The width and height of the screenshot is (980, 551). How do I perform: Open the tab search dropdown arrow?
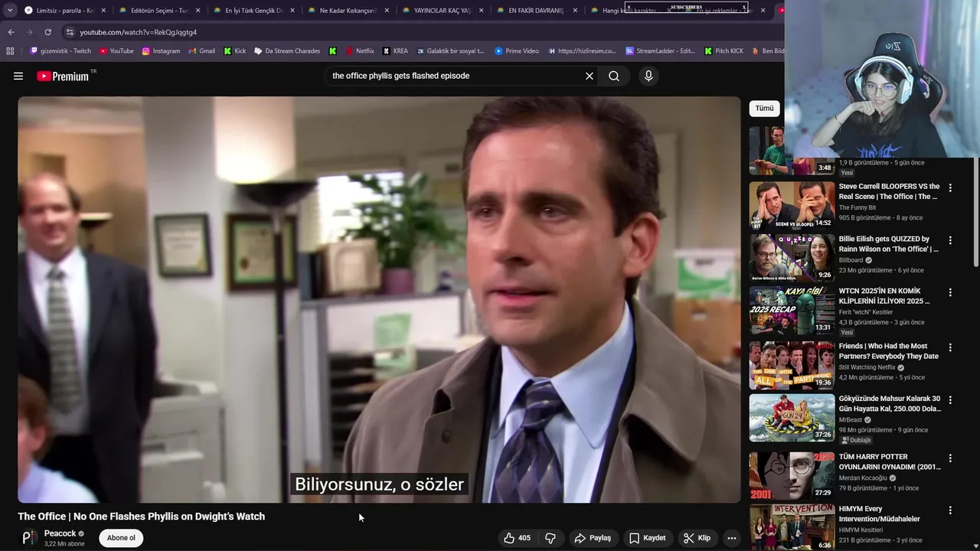tap(9, 10)
